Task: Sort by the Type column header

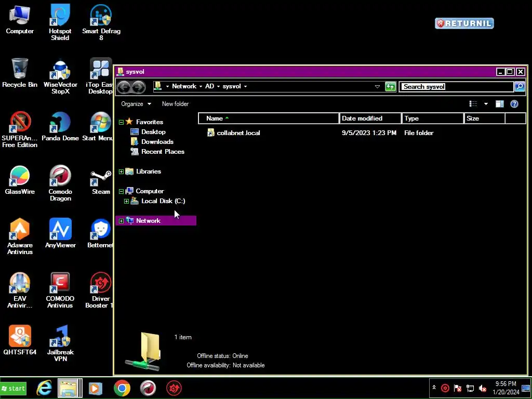Action: pyautogui.click(x=433, y=118)
